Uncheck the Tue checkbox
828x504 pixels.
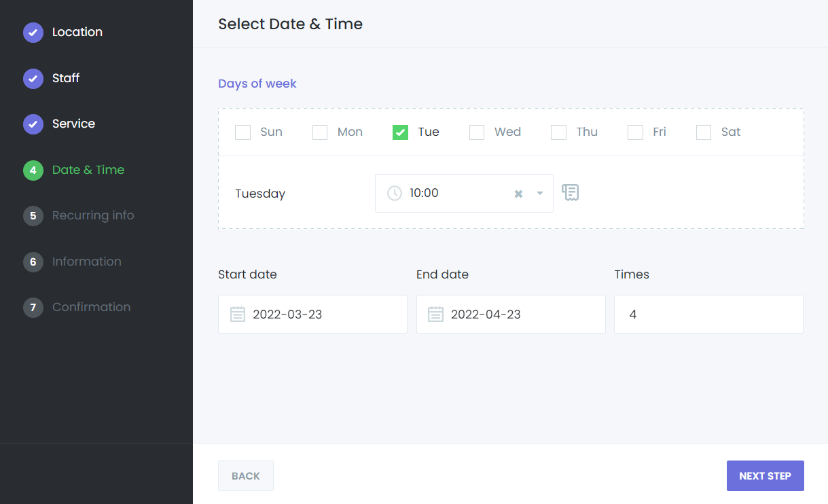pos(400,132)
